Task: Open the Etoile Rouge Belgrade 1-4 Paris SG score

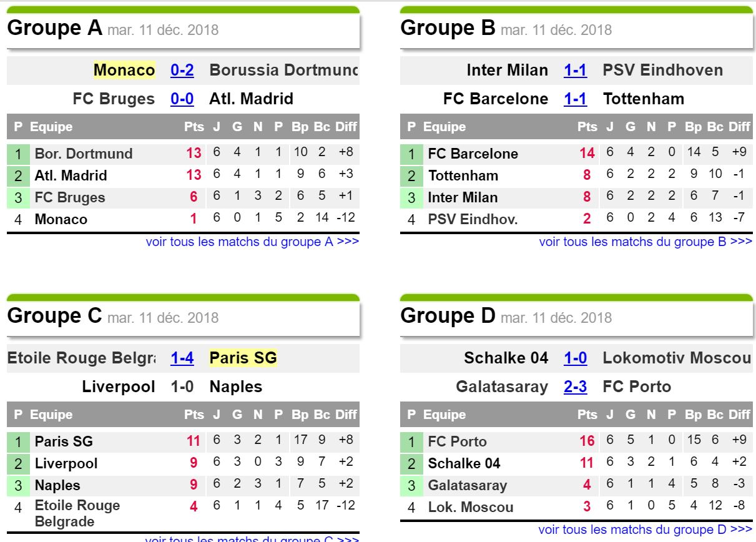Action: coord(182,358)
